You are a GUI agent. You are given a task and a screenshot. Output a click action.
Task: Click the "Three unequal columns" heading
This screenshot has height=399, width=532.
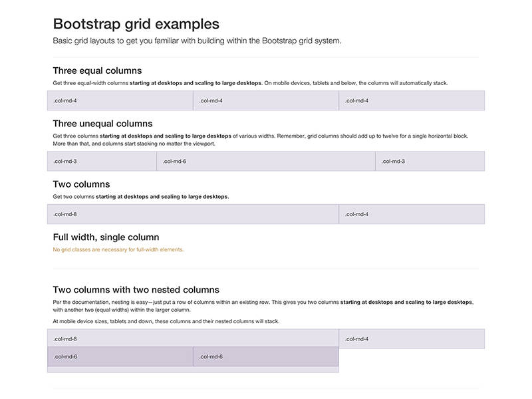102,124
